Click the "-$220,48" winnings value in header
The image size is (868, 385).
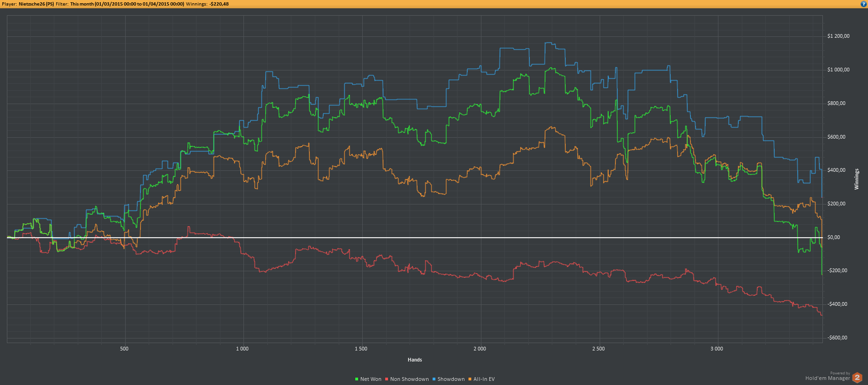pyautogui.click(x=219, y=4)
